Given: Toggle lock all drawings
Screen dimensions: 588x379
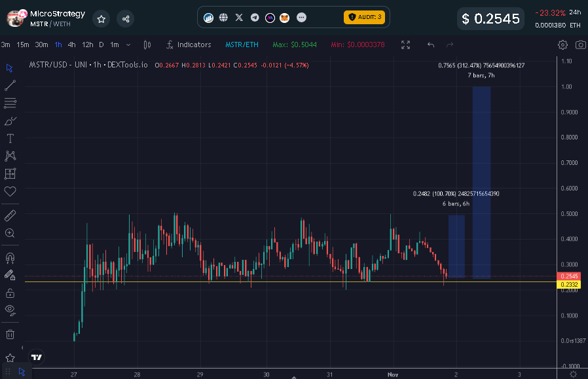Looking at the screenshot, I should pyautogui.click(x=10, y=293).
